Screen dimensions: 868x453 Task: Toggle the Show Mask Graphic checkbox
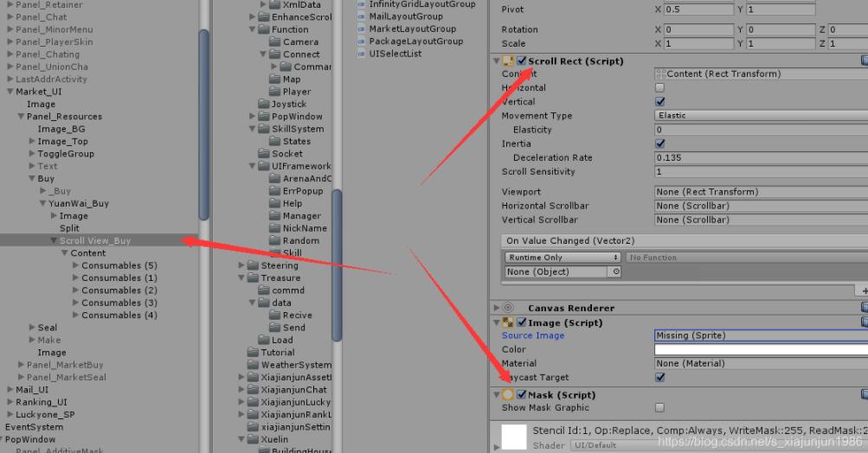[x=659, y=408]
